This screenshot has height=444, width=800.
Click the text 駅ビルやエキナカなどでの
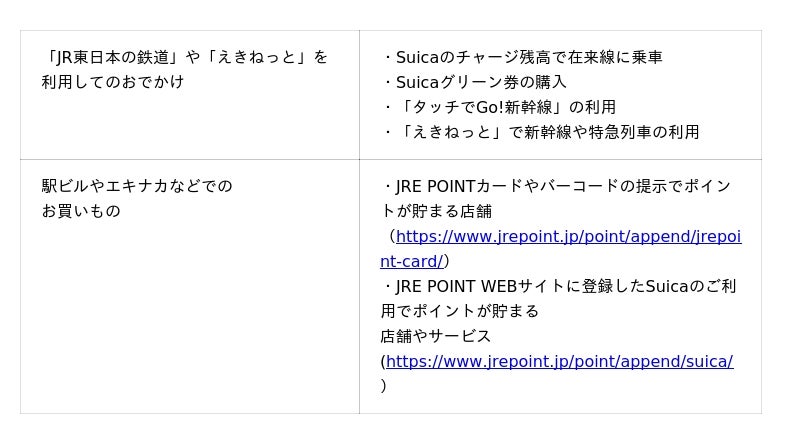point(137,186)
